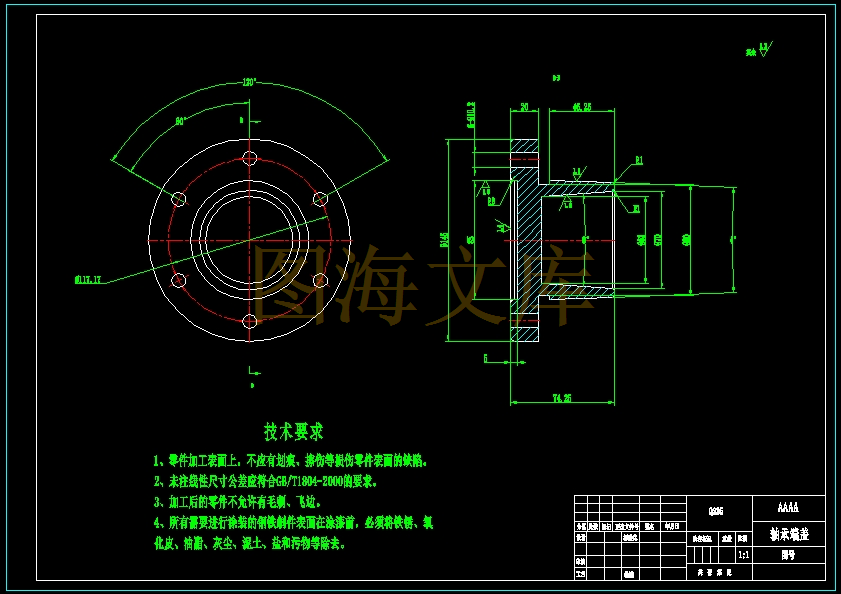841x594 pixels.
Task: Click the Φ17.17 leader dimension text
Action: tap(88, 280)
